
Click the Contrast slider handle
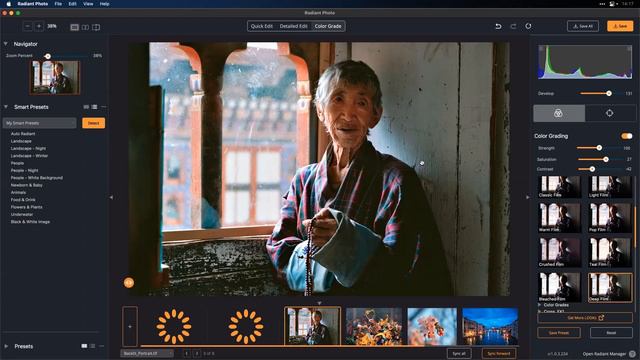click(592, 169)
